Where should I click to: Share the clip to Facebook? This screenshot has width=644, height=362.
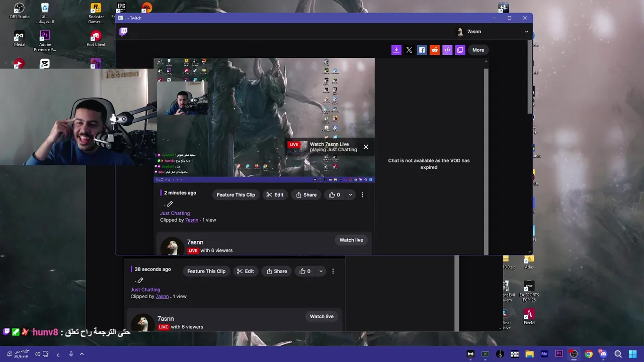pyautogui.click(x=422, y=50)
